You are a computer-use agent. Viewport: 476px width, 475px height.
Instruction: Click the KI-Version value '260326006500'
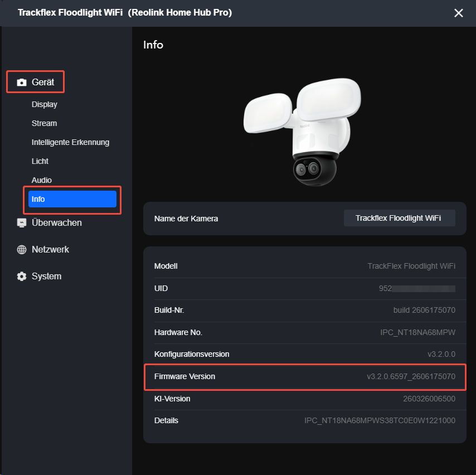[x=429, y=399]
